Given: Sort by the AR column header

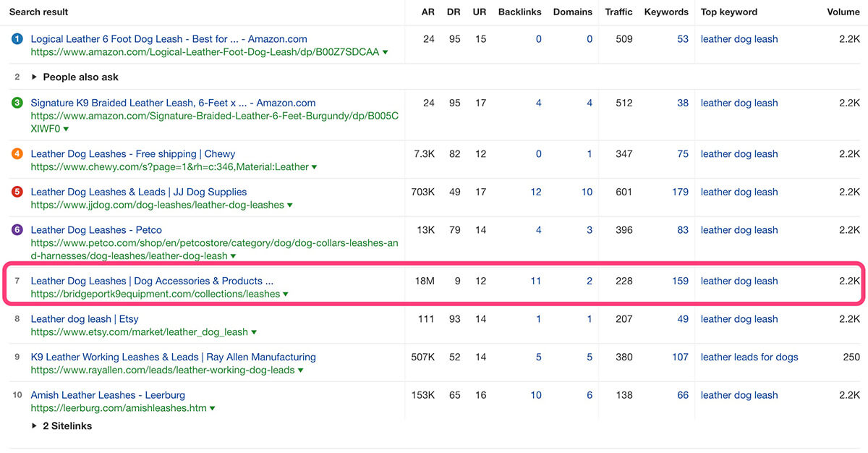Looking at the screenshot, I should (x=428, y=12).
